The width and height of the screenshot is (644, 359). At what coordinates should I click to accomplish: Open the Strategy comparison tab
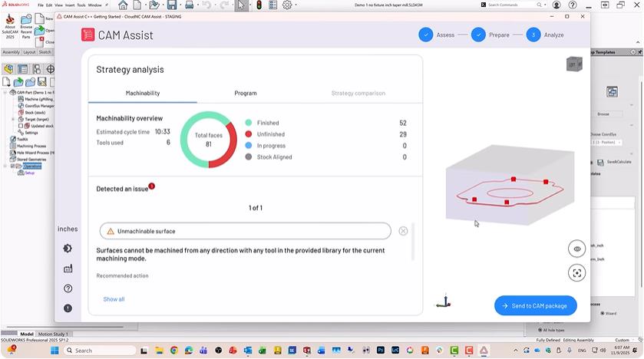point(358,93)
